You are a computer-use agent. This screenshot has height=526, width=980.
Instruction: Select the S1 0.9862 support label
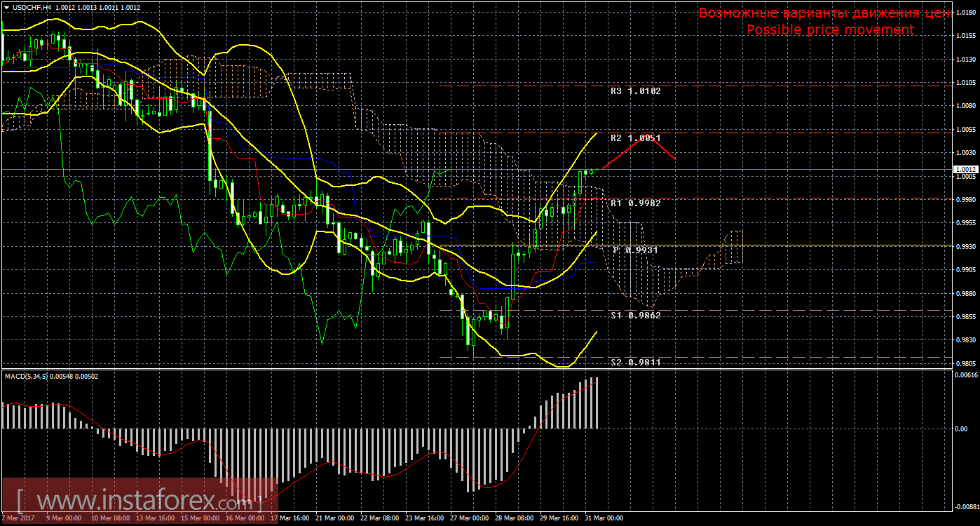point(635,316)
